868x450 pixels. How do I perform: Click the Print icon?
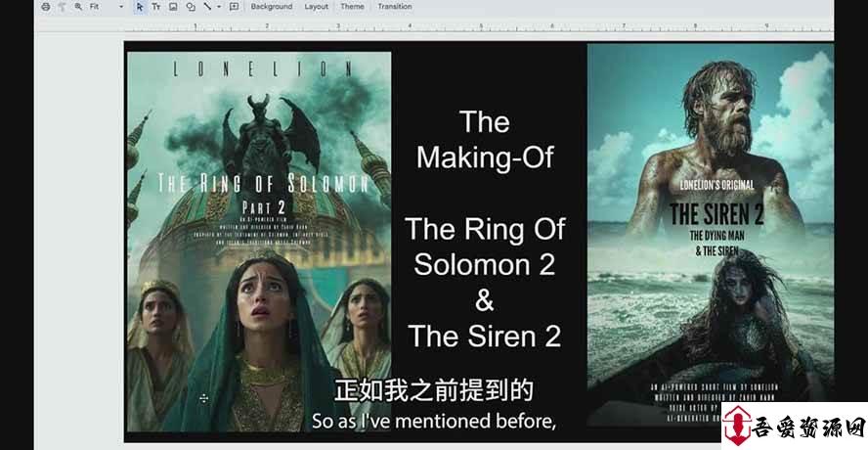coord(46,7)
